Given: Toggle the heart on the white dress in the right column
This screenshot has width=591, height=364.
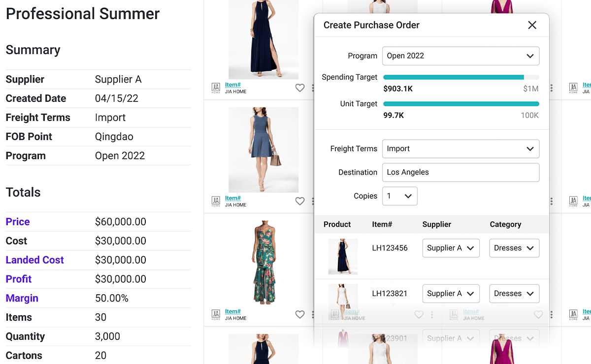Looking at the screenshot, I should pos(419,314).
